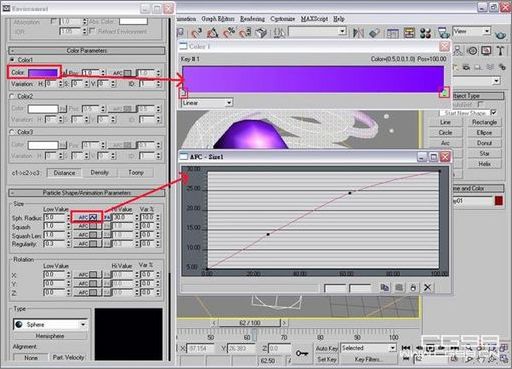This screenshot has width=512, height=369.
Task: Click the copy curve icon in AFC window
Action: coord(384,287)
